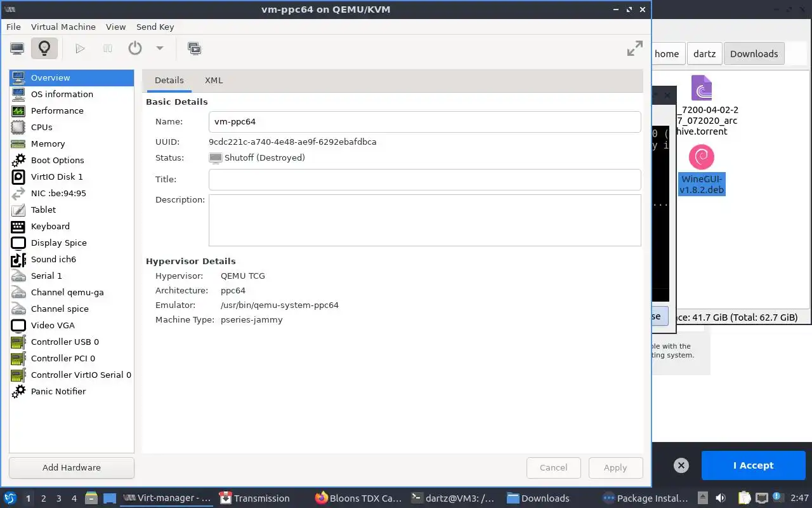Click the Shutoff (Destroyed) status text

265,157
